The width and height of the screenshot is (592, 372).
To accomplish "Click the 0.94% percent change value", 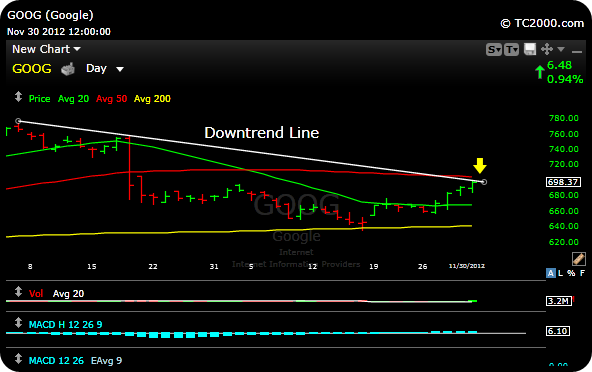I will coord(565,79).
